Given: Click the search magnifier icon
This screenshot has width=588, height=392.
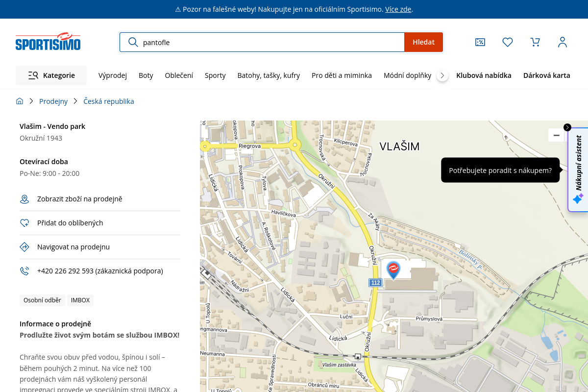Looking at the screenshot, I should [x=133, y=42].
